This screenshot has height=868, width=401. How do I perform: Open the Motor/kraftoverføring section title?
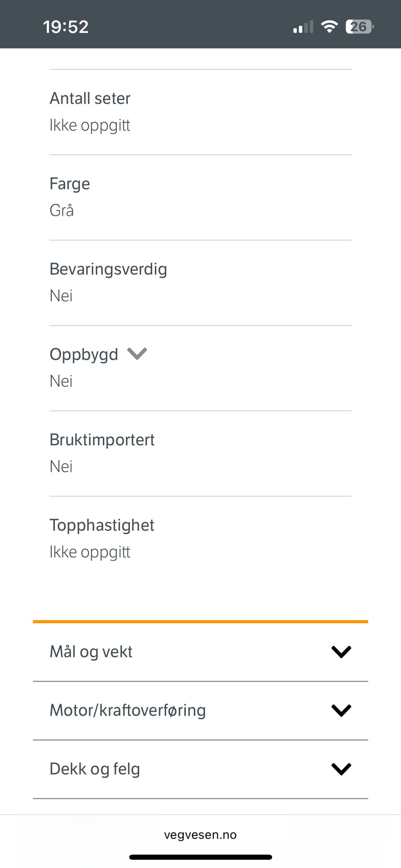click(127, 710)
